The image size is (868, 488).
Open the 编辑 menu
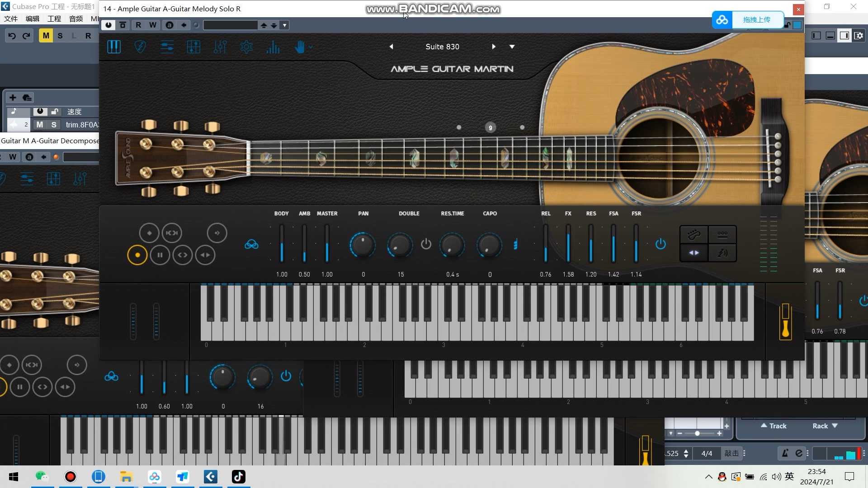pos(33,19)
